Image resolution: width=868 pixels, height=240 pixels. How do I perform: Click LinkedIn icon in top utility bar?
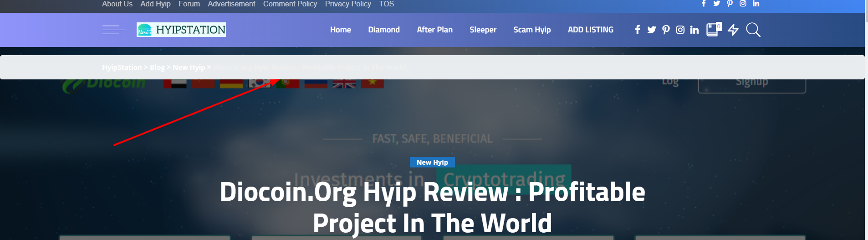(756, 3)
